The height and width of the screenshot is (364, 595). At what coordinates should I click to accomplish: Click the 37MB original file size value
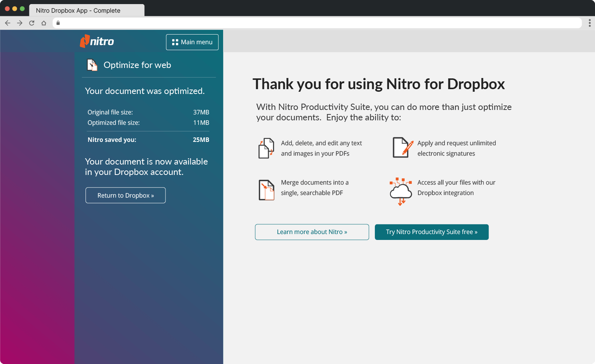pyautogui.click(x=201, y=112)
